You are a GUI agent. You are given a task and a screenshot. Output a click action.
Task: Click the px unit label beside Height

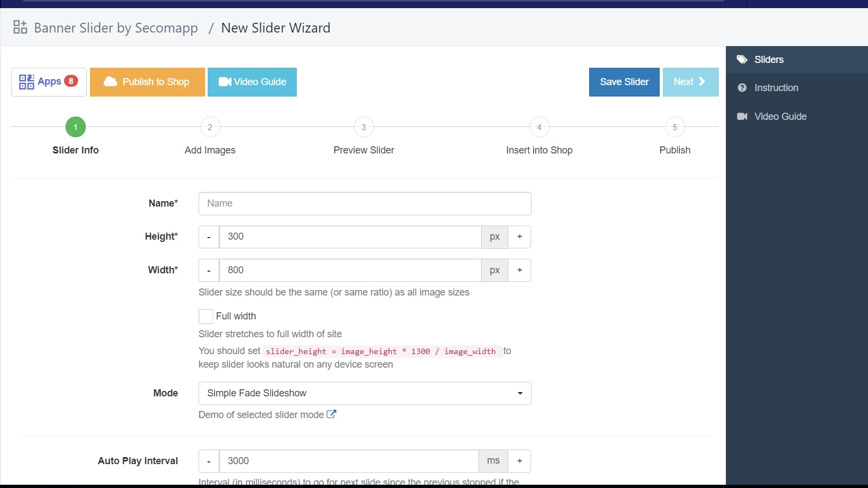[494, 236]
